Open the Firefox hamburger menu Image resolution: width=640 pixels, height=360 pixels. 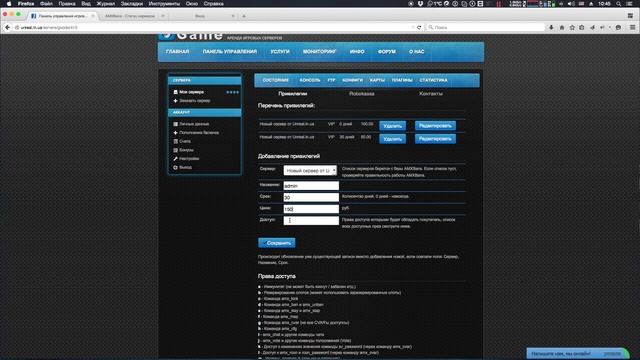pyautogui.click(x=632, y=27)
